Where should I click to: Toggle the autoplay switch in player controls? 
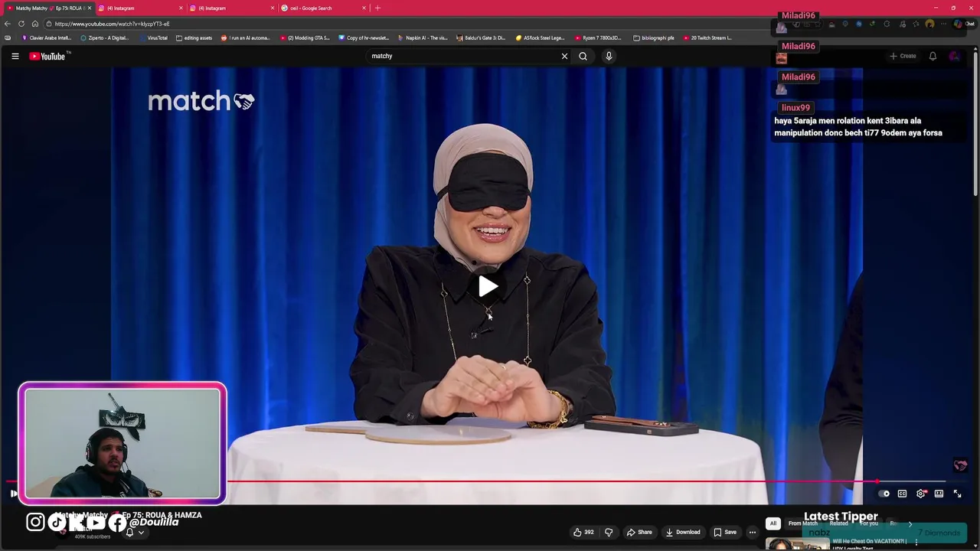pyautogui.click(x=884, y=494)
